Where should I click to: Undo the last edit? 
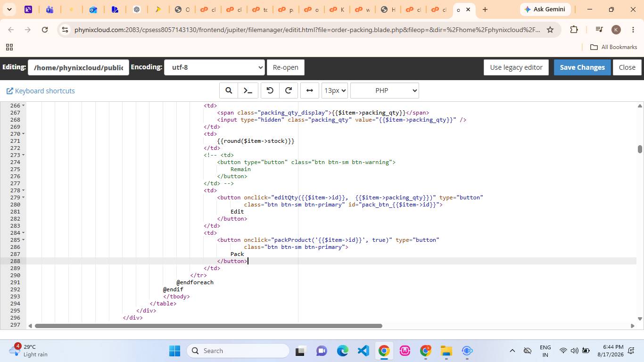point(270,90)
